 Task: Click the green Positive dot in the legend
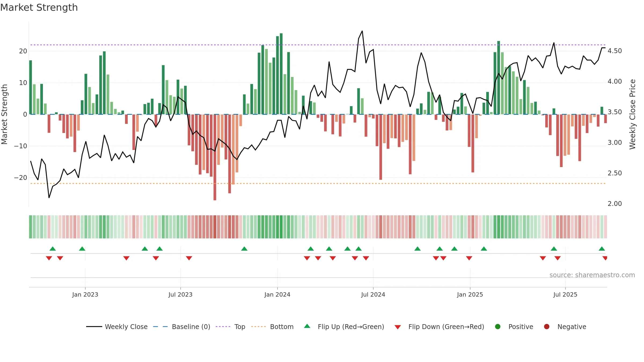(x=498, y=327)
